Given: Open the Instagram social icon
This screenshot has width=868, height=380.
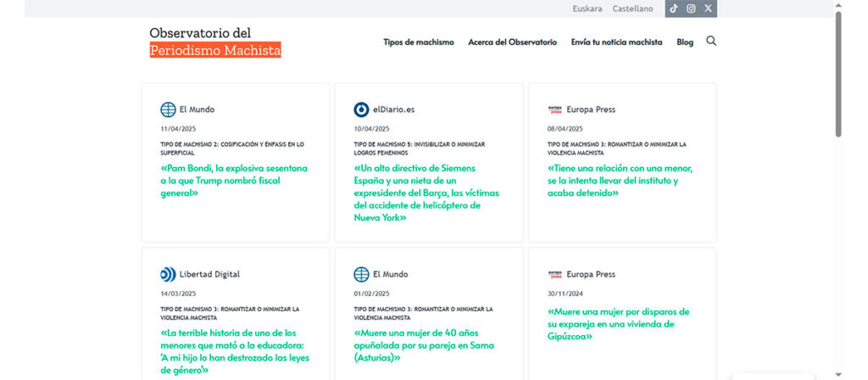Looking at the screenshot, I should (691, 8).
